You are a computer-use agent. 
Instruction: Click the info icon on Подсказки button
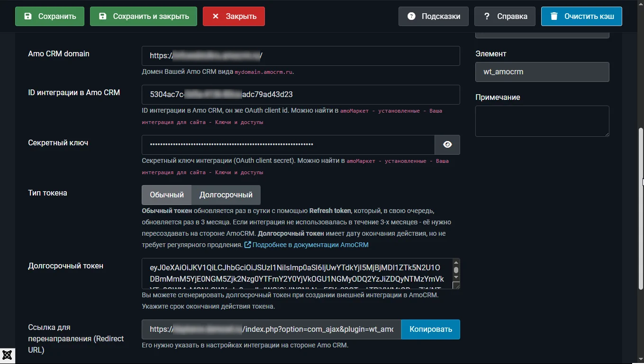pos(410,16)
